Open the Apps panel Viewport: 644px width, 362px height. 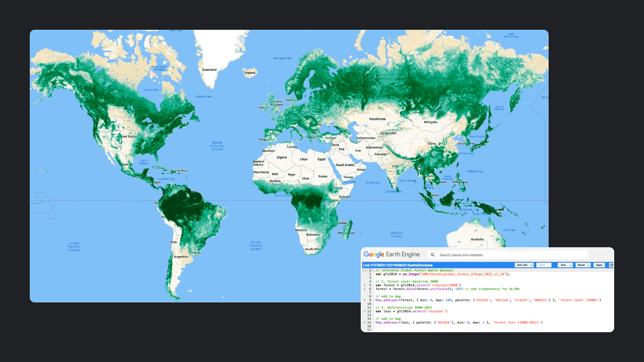(599, 265)
